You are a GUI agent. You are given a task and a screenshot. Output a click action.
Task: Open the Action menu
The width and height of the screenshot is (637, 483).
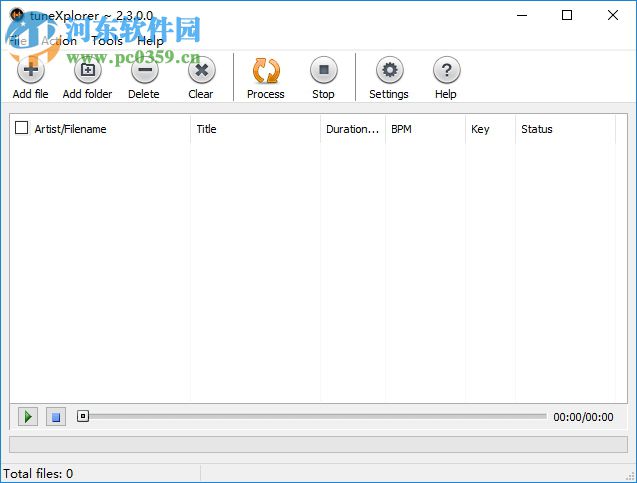point(59,41)
